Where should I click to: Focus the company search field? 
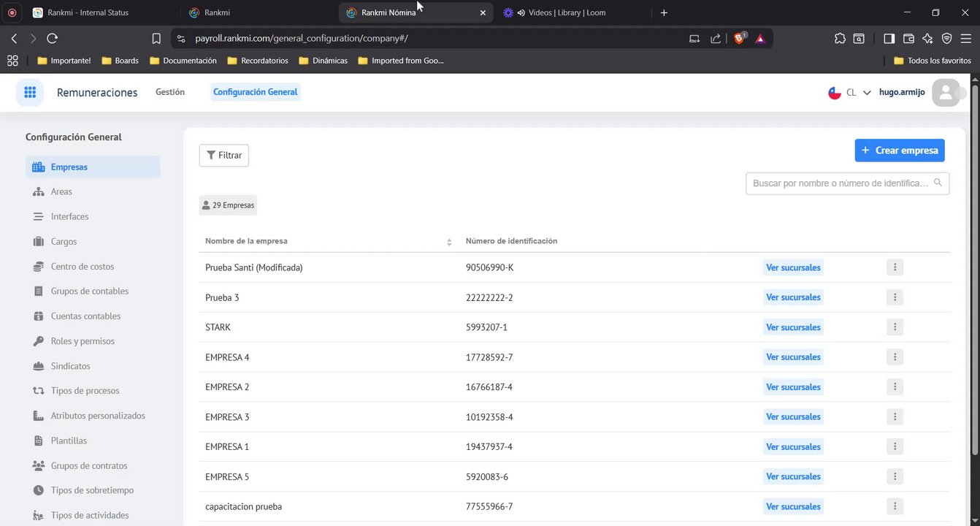coord(840,183)
